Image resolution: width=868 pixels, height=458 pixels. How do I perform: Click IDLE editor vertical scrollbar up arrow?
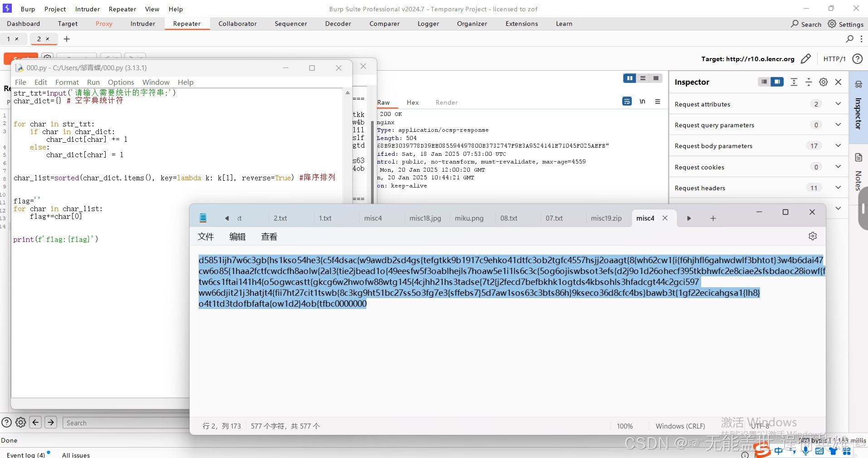coord(348,92)
